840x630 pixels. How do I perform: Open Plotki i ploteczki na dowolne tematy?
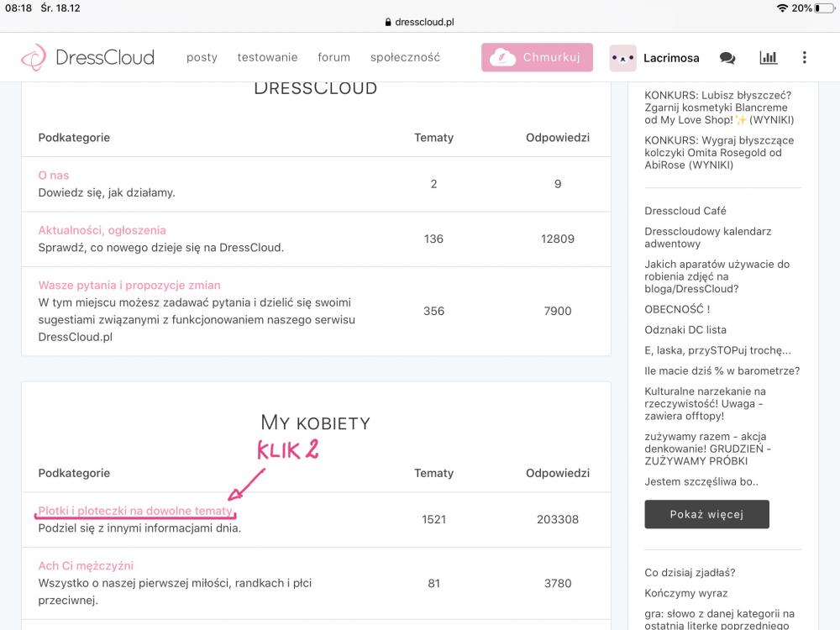135,511
